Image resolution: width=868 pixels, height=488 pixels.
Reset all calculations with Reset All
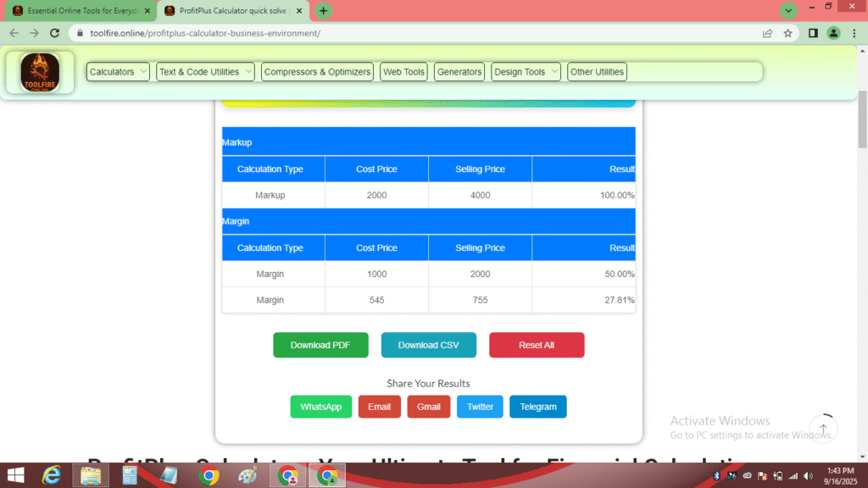[x=537, y=345]
